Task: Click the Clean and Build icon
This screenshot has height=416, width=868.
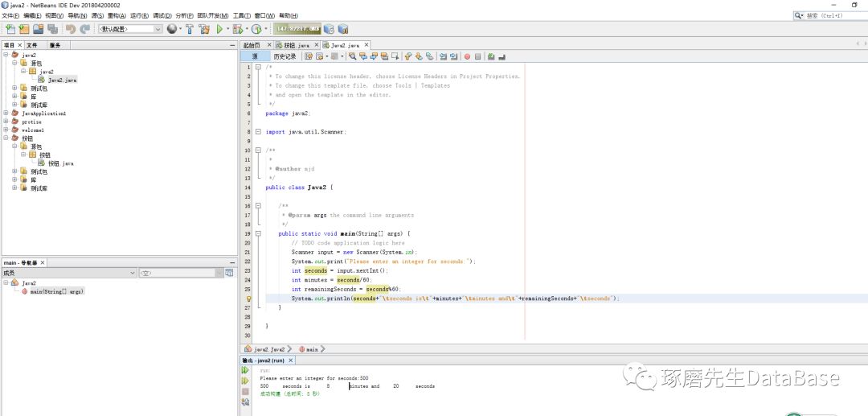Action: (x=204, y=29)
